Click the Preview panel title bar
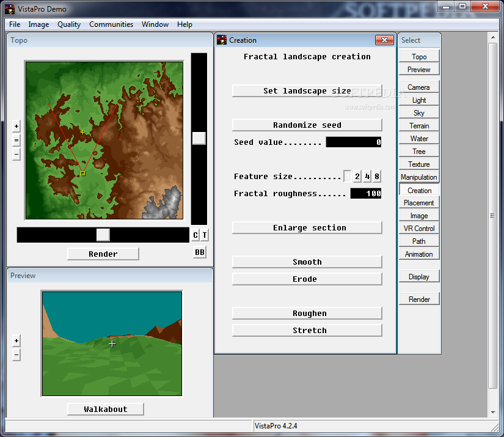Viewport: 504px width, 437px height. click(x=110, y=276)
